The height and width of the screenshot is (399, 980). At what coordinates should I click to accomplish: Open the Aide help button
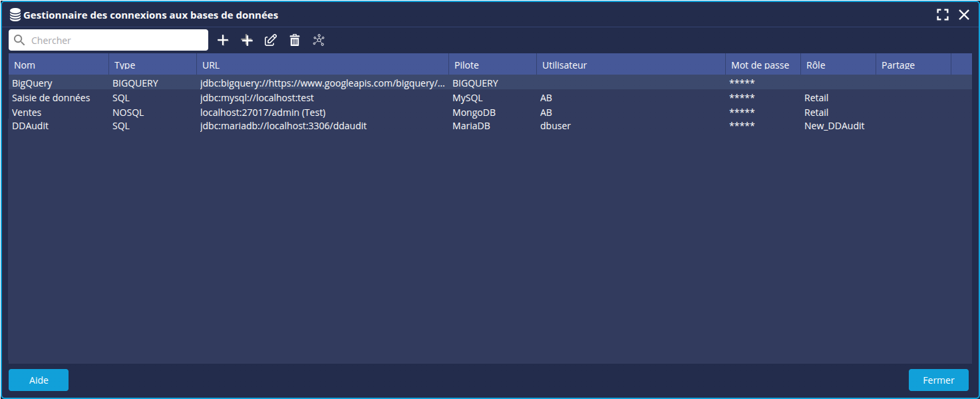coord(39,380)
